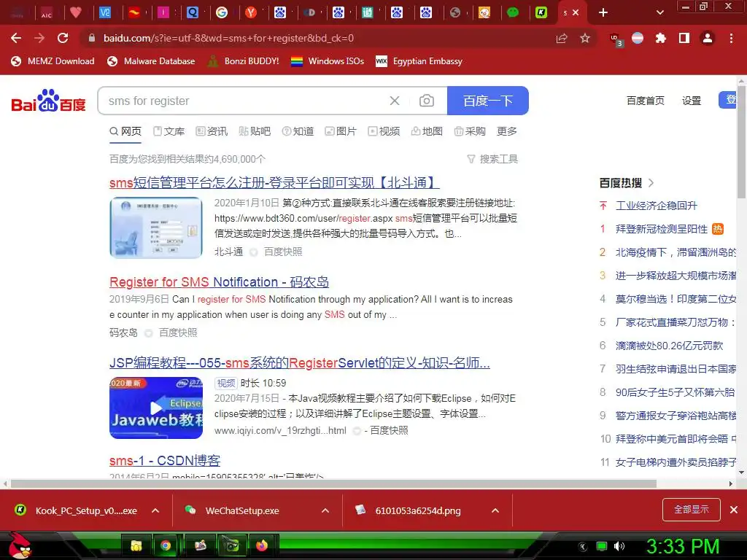The height and width of the screenshot is (560, 747).
Task: Clear the Baidu search box text
Action: [395, 101]
